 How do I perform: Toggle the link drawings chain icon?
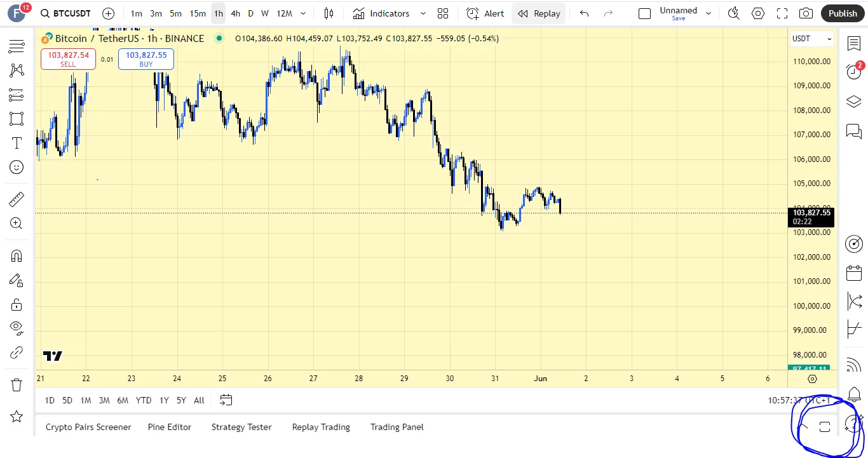click(17, 353)
